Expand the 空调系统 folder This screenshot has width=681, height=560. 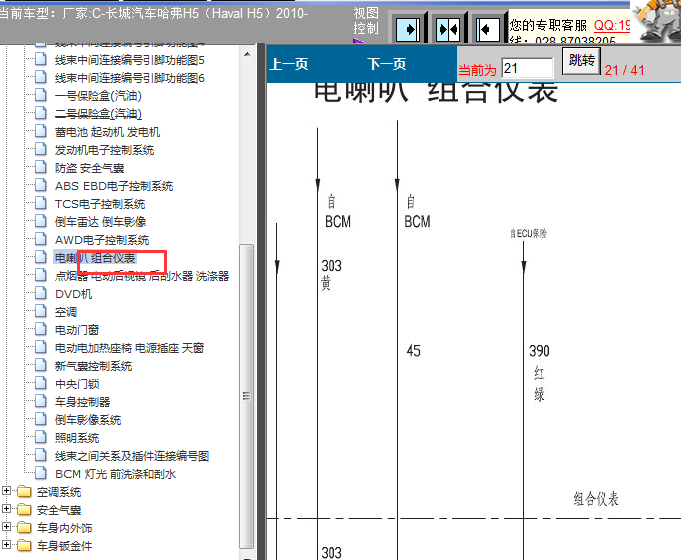7,490
